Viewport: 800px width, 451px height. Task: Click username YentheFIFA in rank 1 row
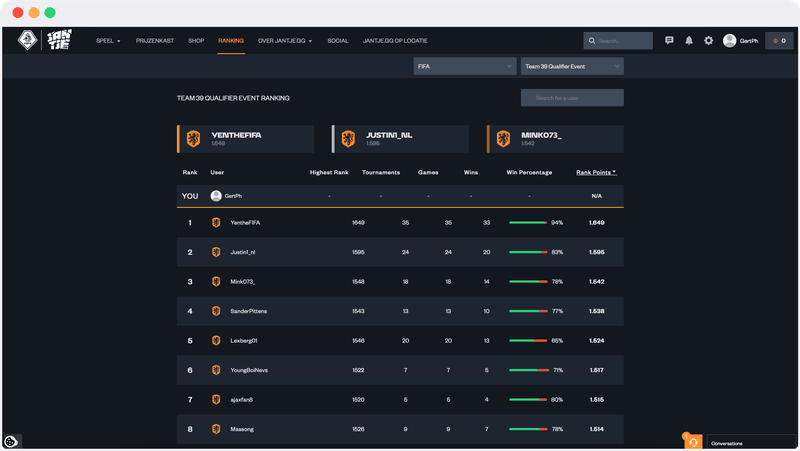tap(245, 222)
